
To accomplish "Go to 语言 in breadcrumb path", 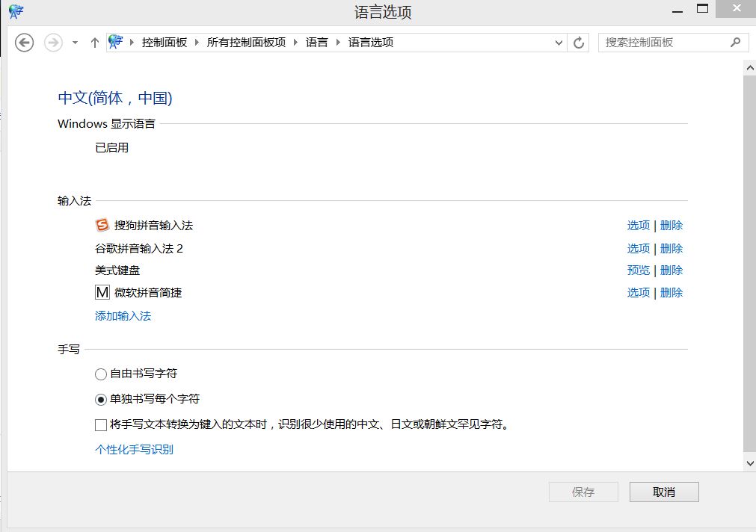I will (317, 43).
